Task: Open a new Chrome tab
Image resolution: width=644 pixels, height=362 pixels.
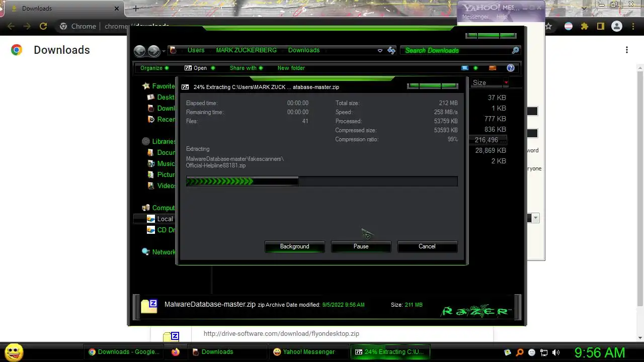Action: [135, 9]
